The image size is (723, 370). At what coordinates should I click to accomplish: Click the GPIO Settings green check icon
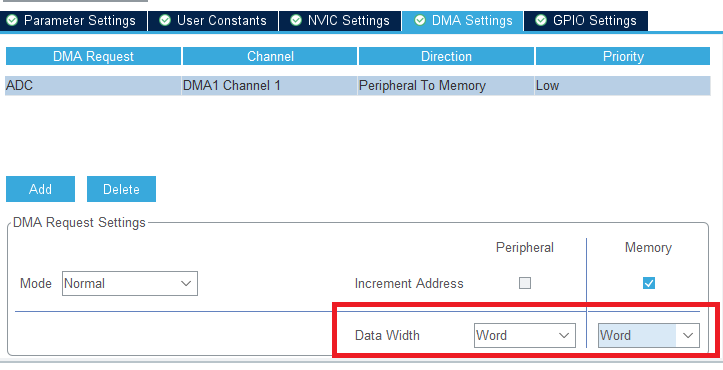click(541, 21)
